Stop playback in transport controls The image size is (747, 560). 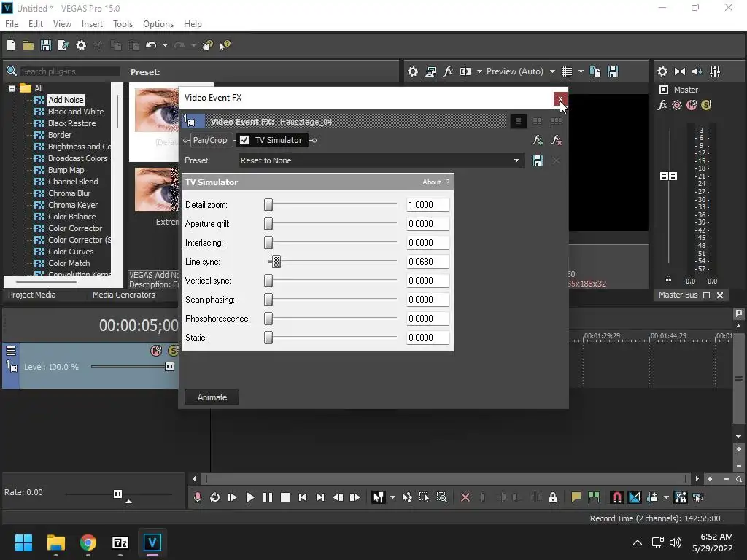pos(285,497)
